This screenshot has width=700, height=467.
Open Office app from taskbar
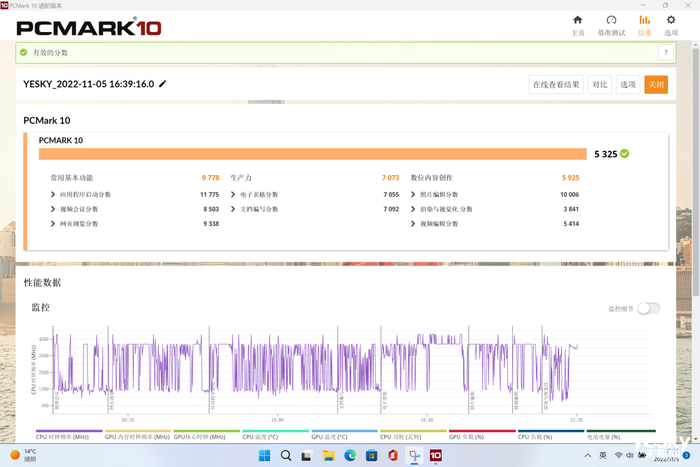[x=393, y=455]
